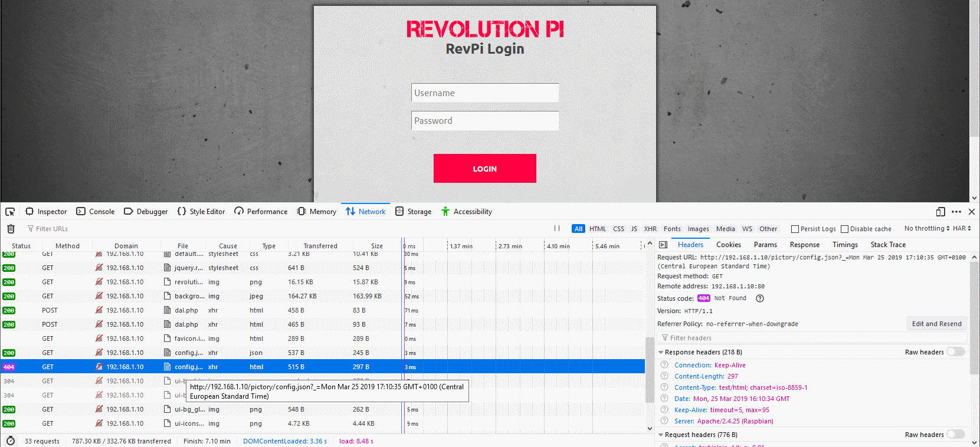Viewport: 980px width, 447px height.
Task: Switch to Performance panel
Action: 260,212
